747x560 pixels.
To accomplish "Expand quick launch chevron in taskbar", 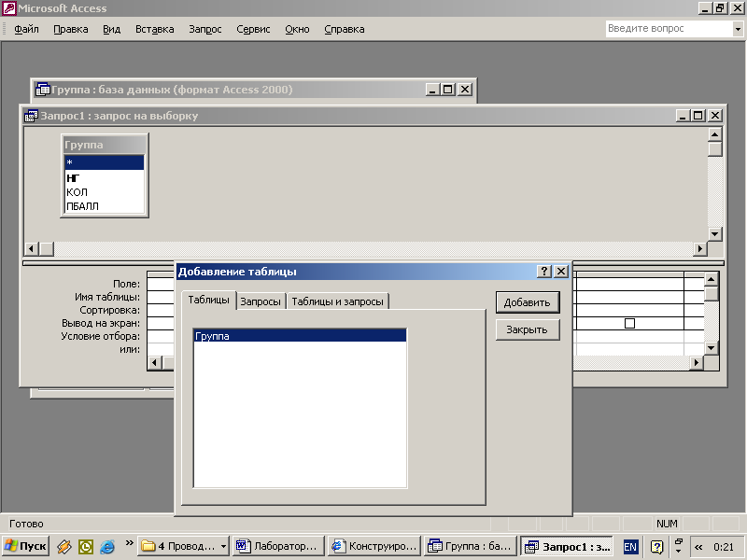I will point(129,543).
